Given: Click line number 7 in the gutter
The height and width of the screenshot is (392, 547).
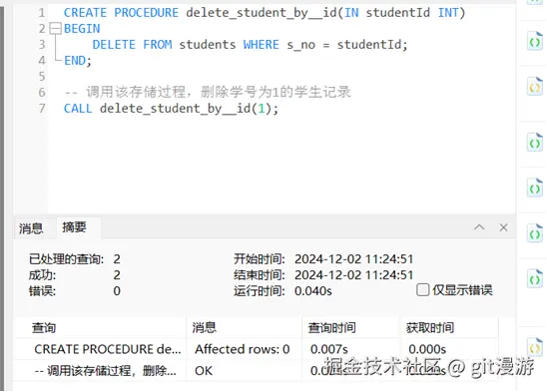Looking at the screenshot, I should [42, 109].
